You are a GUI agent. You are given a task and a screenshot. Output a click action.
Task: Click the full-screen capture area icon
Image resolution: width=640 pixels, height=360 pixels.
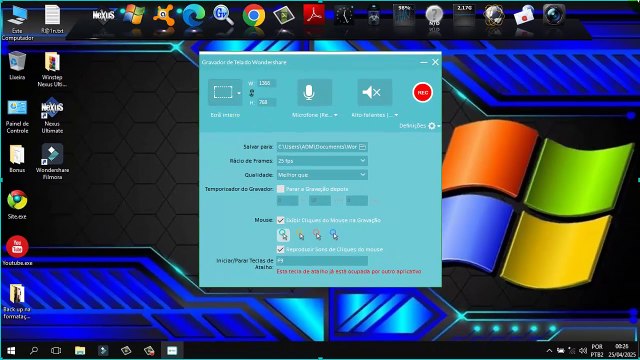coord(222,93)
